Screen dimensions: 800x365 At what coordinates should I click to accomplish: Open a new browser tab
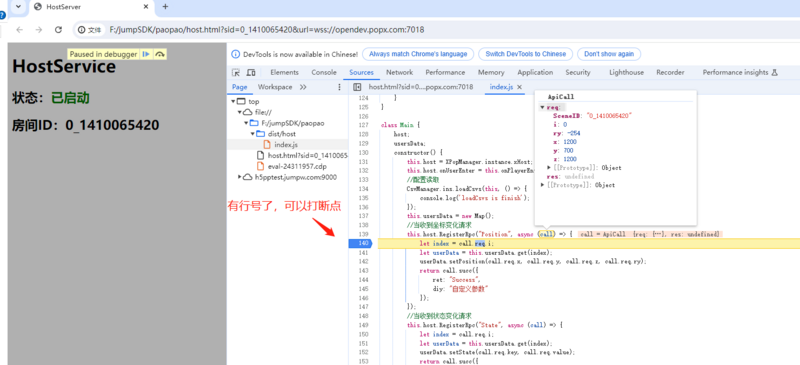click(165, 7)
